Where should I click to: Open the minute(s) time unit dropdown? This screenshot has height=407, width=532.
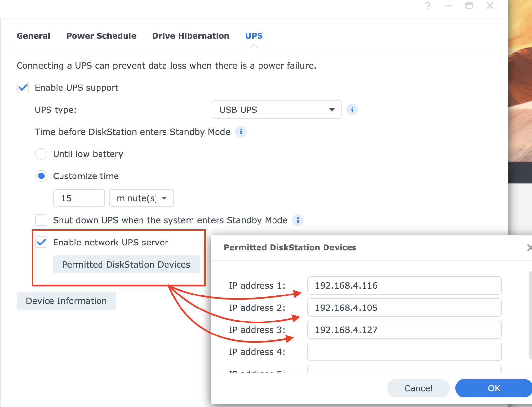(141, 198)
